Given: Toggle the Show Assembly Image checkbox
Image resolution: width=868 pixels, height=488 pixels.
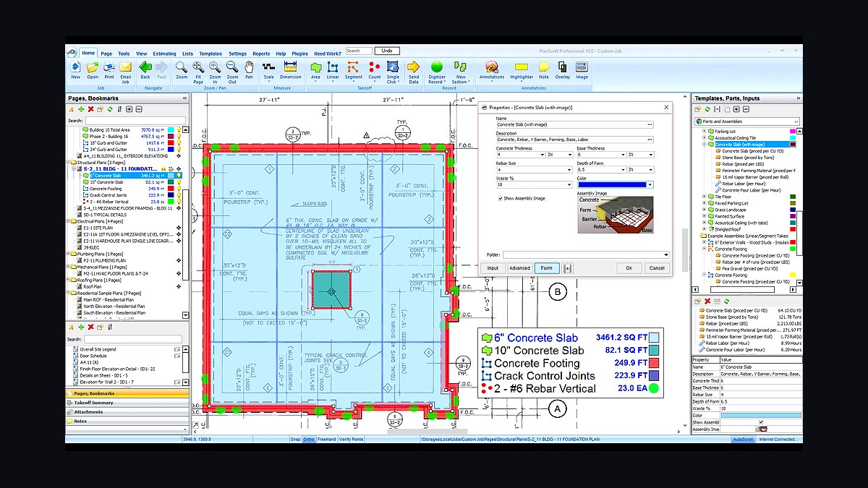Looking at the screenshot, I should click(499, 198).
